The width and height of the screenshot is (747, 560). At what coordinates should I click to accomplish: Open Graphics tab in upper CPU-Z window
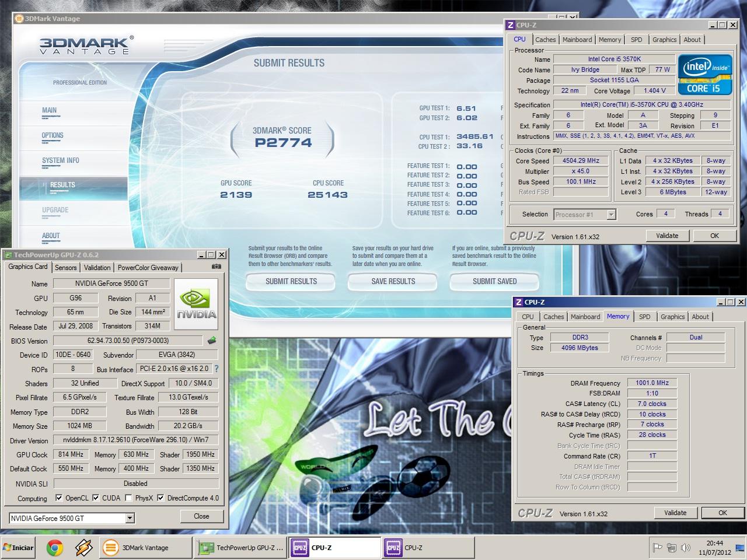(665, 40)
